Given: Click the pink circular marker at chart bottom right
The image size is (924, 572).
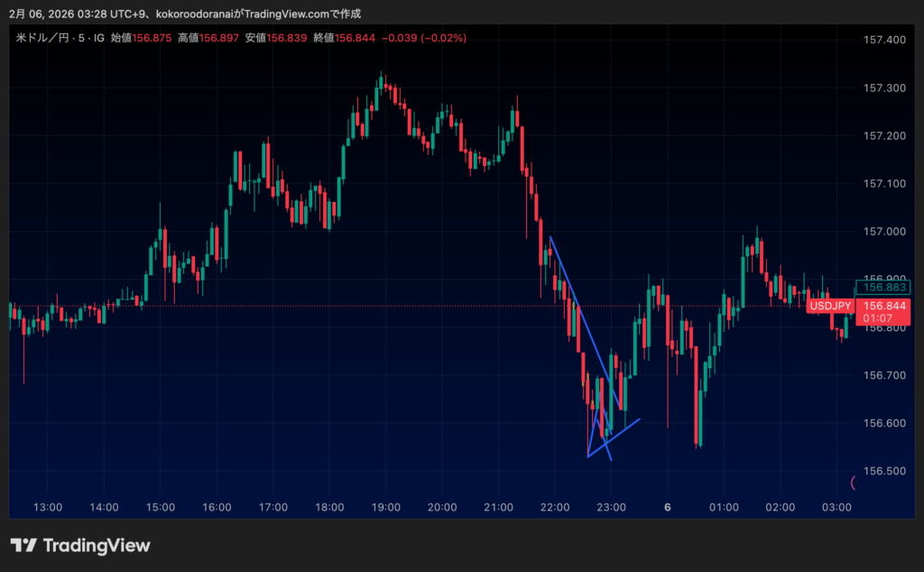Looking at the screenshot, I should click(855, 483).
